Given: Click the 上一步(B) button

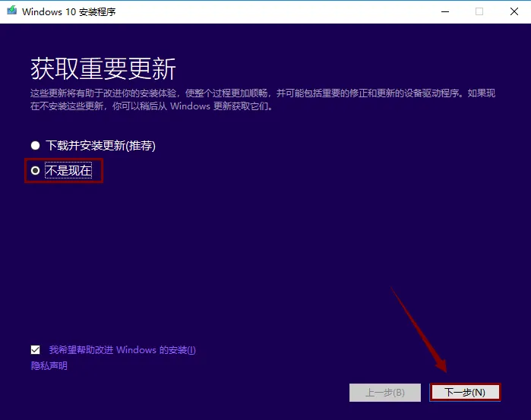Looking at the screenshot, I should 385,393.
